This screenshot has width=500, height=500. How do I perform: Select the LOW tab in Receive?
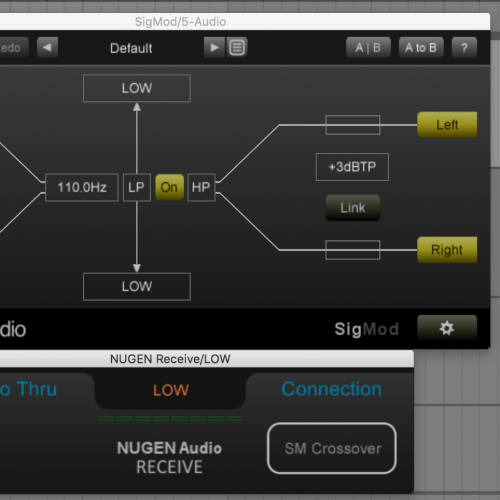pyautogui.click(x=171, y=390)
